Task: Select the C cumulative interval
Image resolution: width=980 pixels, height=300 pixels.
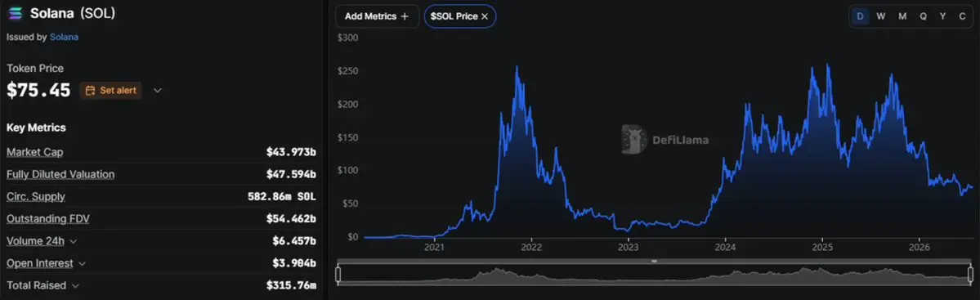Action: 963,16
